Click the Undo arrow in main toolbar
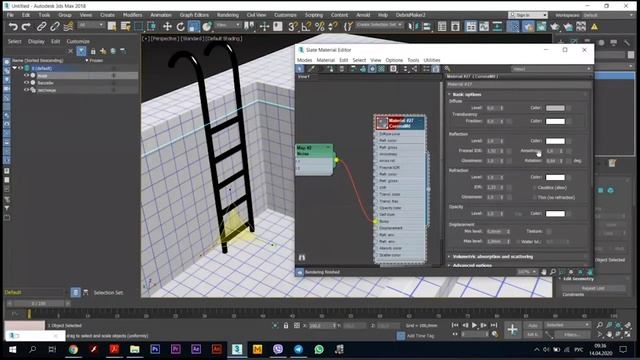Viewport: 640px width, 360px height. 13,27
